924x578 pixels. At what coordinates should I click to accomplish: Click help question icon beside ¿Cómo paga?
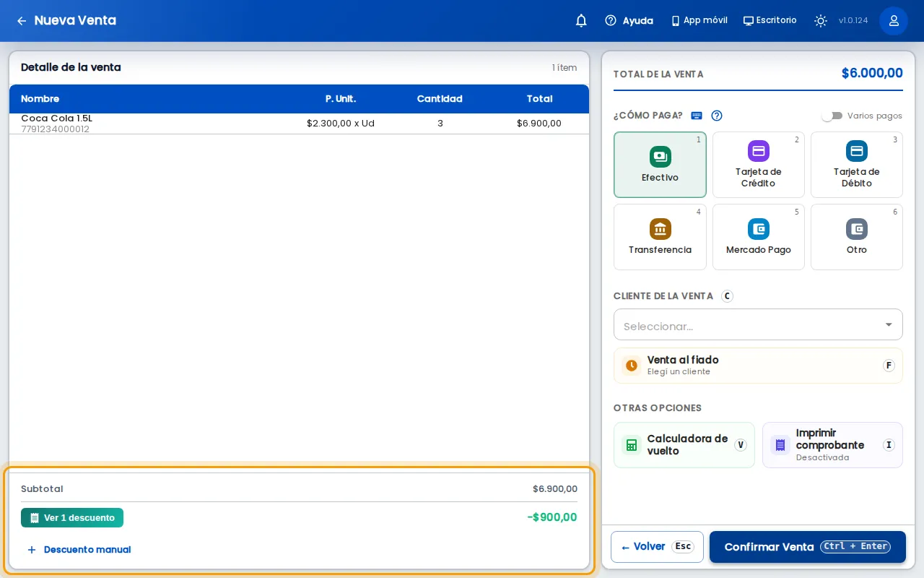pyautogui.click(x=717, y=116)
